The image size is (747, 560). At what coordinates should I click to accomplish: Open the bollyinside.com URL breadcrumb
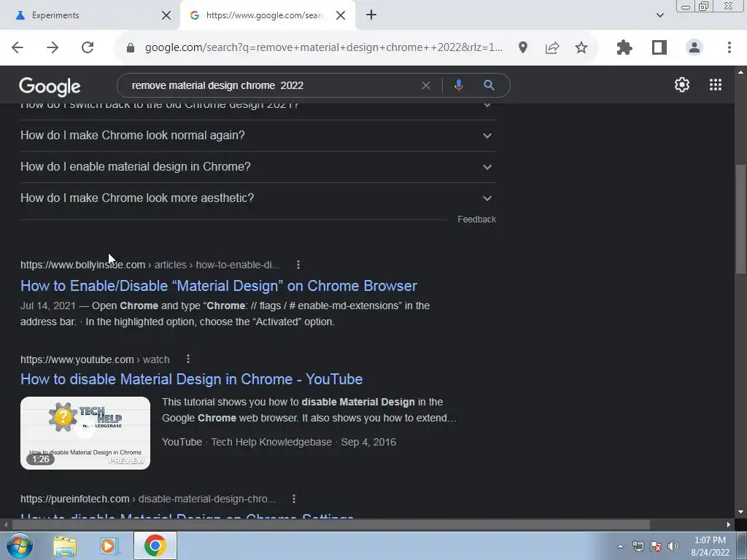pos(150,265)
